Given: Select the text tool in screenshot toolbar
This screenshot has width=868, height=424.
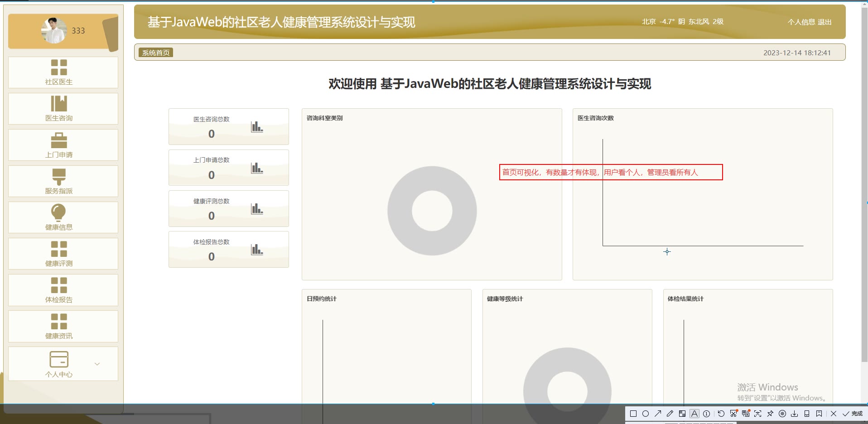Looking at the screenshot, I should [694, 414].
